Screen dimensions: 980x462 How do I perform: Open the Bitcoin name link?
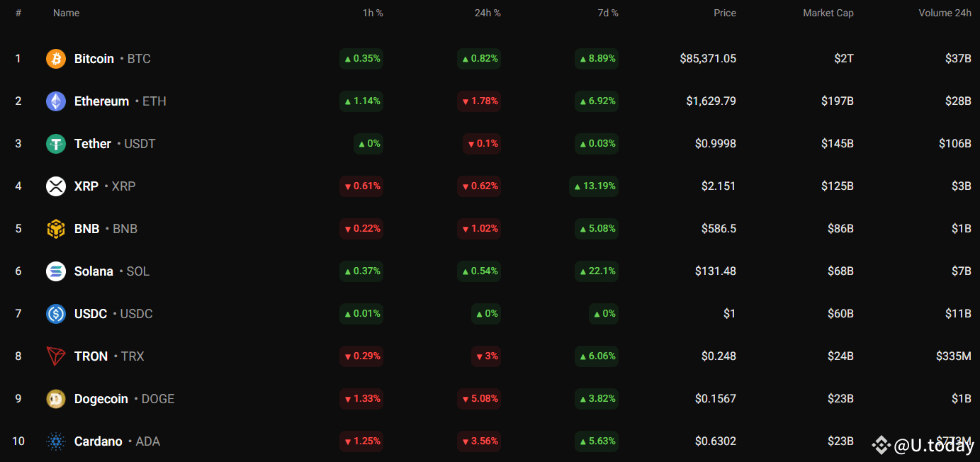(94, 59)
